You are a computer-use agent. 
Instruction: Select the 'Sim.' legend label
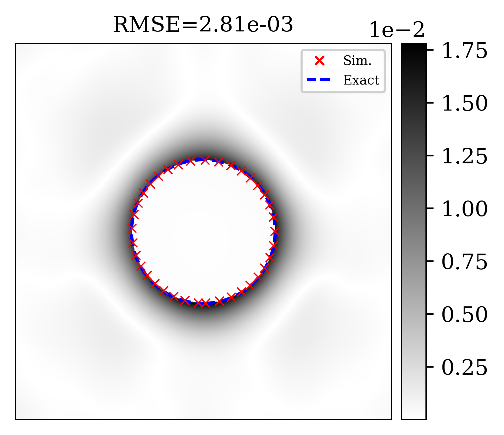[x=357, y=61]
